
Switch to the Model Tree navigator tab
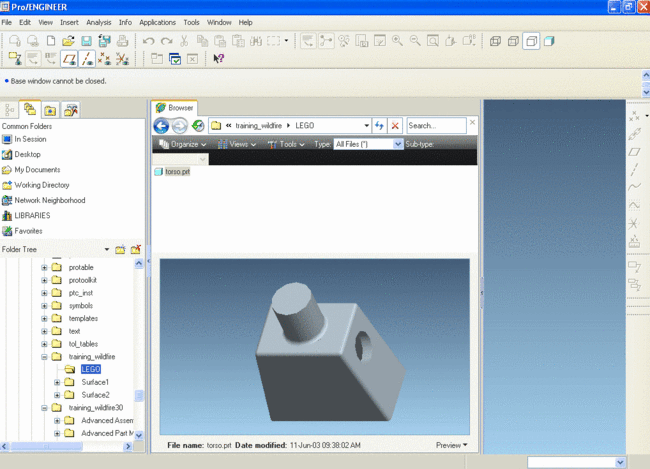click(x=10, y=110)
